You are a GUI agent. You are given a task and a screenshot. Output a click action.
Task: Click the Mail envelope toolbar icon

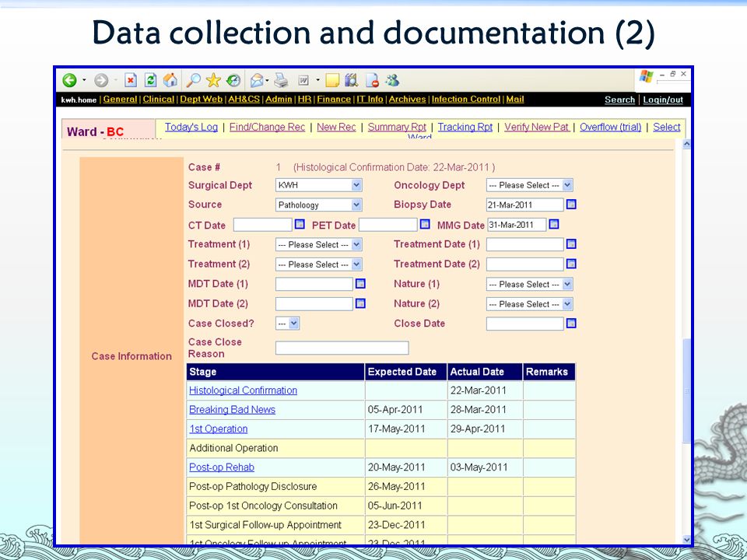pos(257,80)
